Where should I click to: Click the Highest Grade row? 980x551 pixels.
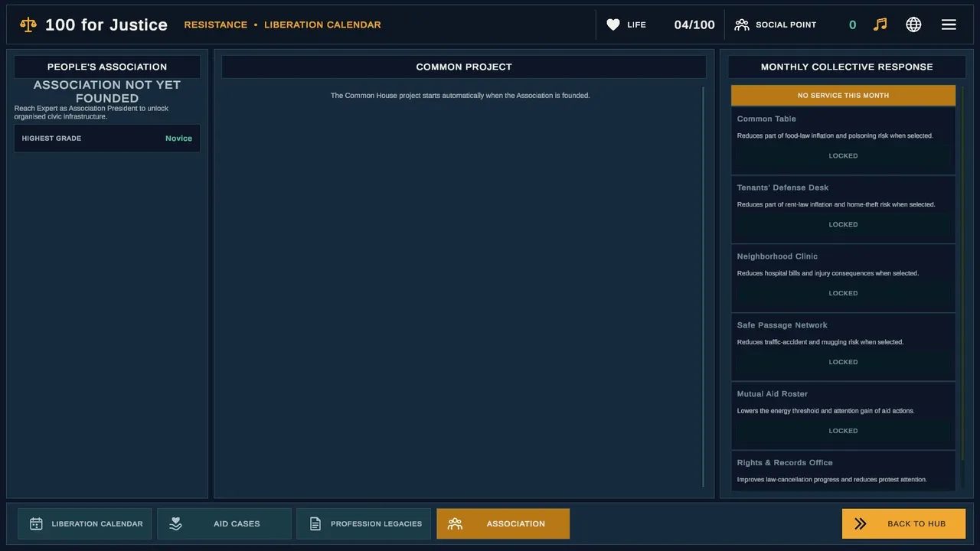pyautogui.click(x=107, y=139)
